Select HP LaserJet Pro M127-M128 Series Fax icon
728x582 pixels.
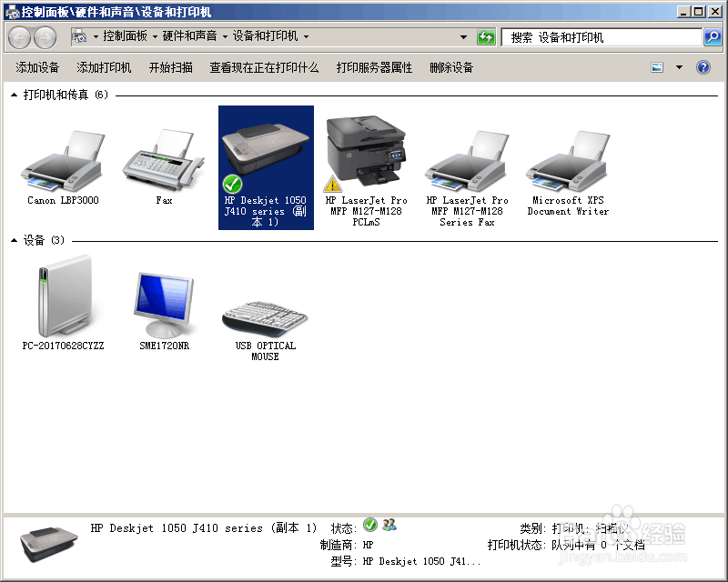tap(467, 161)
